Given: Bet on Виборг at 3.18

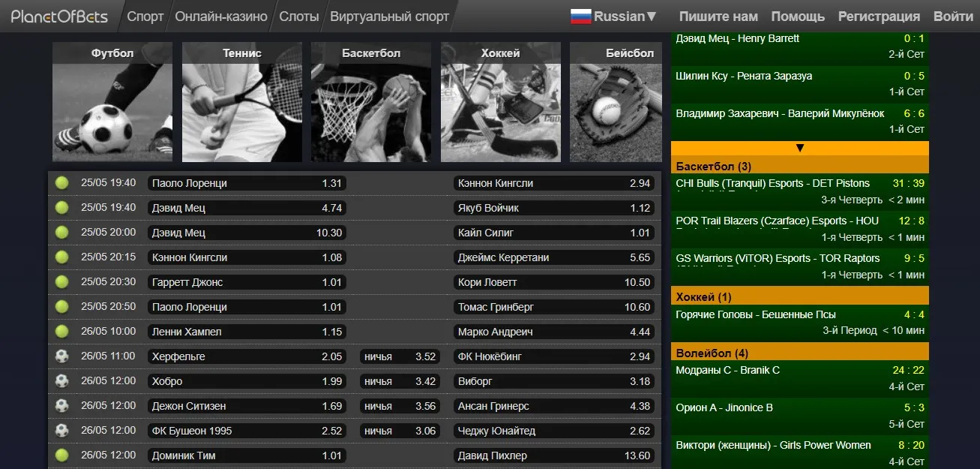Looking at the screenshot, I should point(554,381).
